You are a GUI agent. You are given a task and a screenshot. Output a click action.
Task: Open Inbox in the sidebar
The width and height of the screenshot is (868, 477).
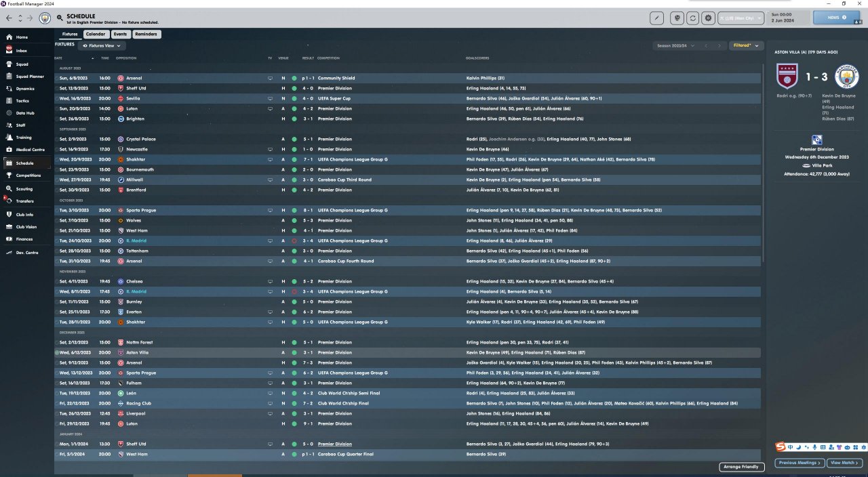[x=26, y=51]
